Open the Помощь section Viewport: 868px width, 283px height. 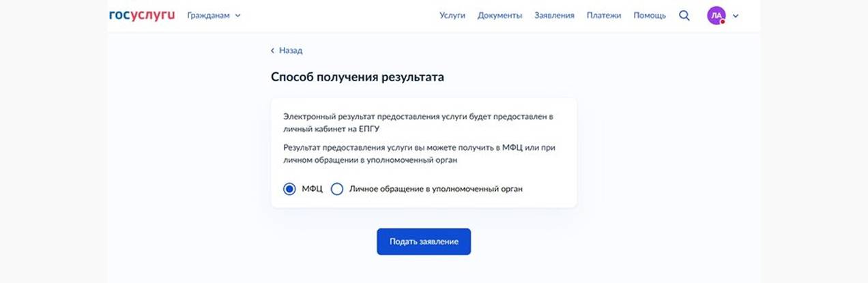pyautogui.click(x=650, y=15)
